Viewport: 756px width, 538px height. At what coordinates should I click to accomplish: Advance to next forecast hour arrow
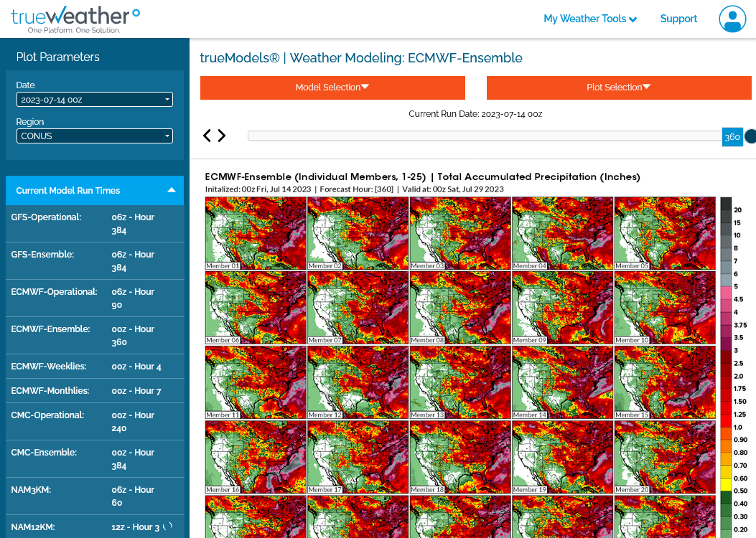tap(222, 136)
